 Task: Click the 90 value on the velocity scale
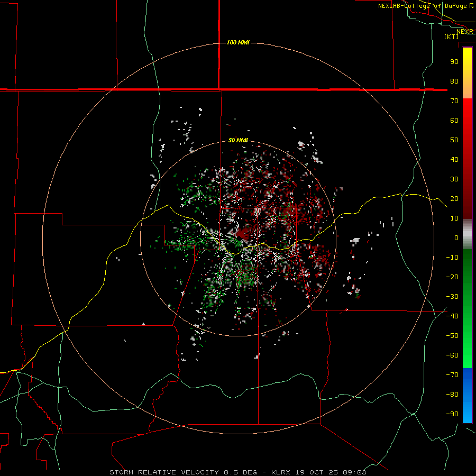tap(454, 62)
